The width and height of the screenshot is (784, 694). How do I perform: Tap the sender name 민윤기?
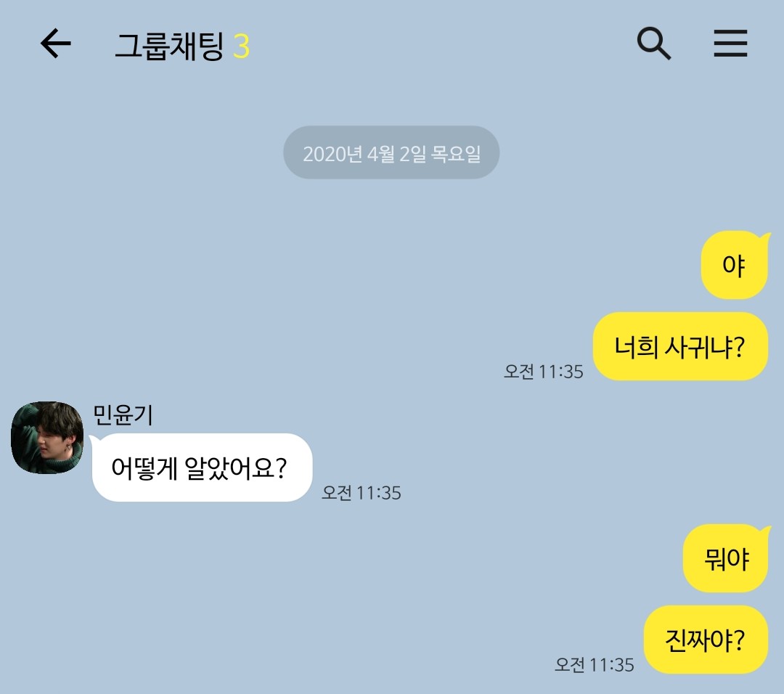point(123,415)
